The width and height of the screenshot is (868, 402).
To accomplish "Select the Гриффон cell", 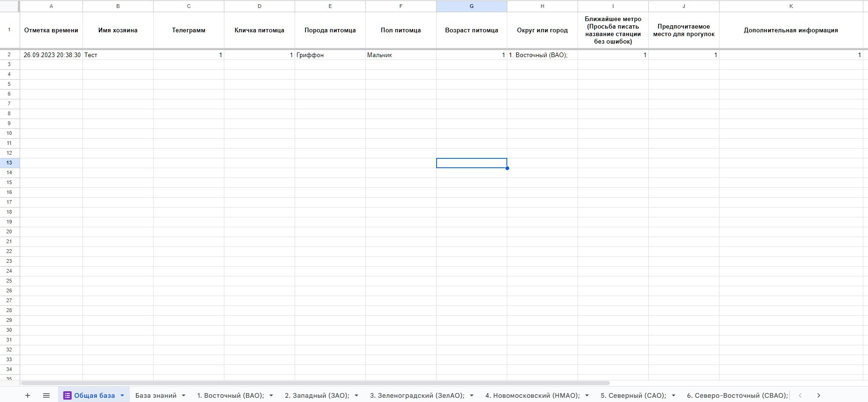I will click(330, 55).
